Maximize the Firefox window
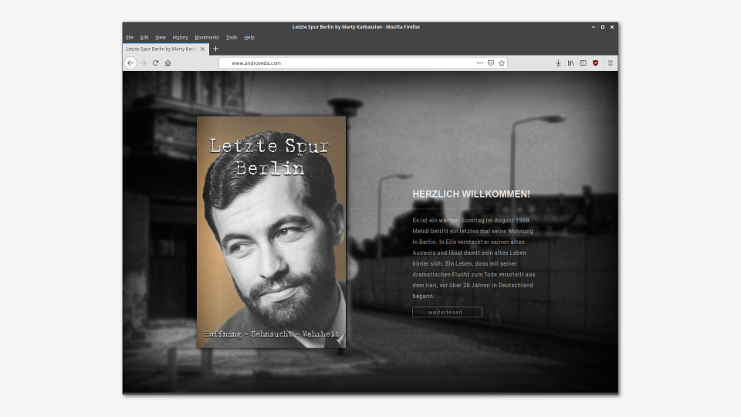741x417 pixels. 603,27
